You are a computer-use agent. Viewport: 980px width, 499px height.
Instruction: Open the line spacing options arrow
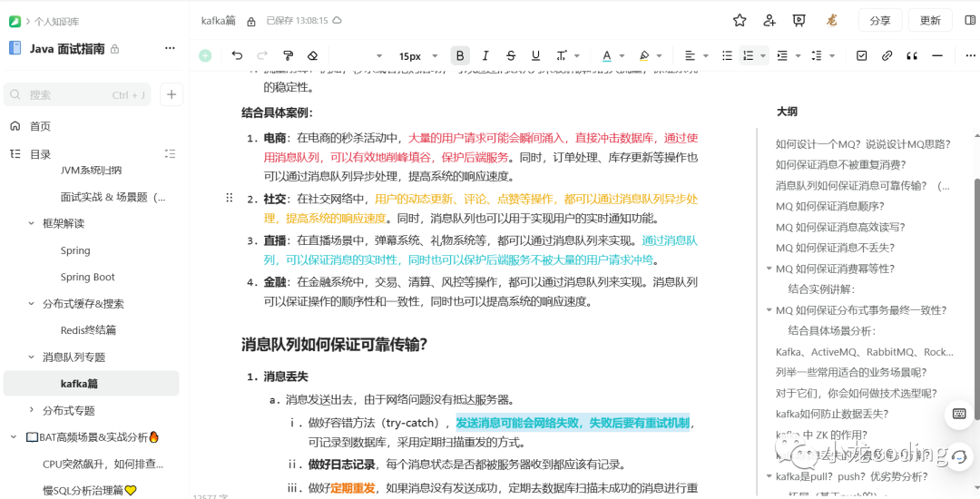[832, 56]
